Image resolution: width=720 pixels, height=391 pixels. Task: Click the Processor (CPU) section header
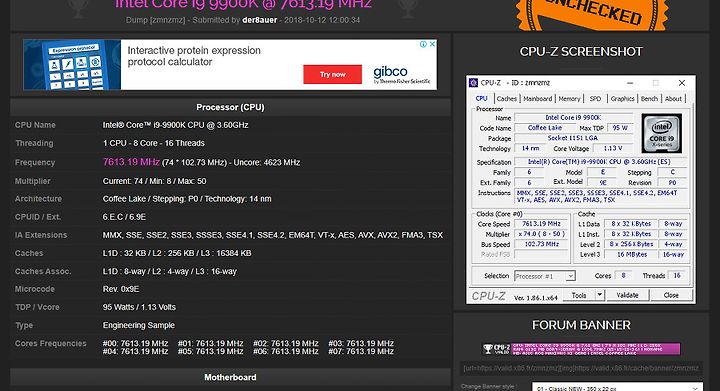pyautogui.click(x=230, y=107)
